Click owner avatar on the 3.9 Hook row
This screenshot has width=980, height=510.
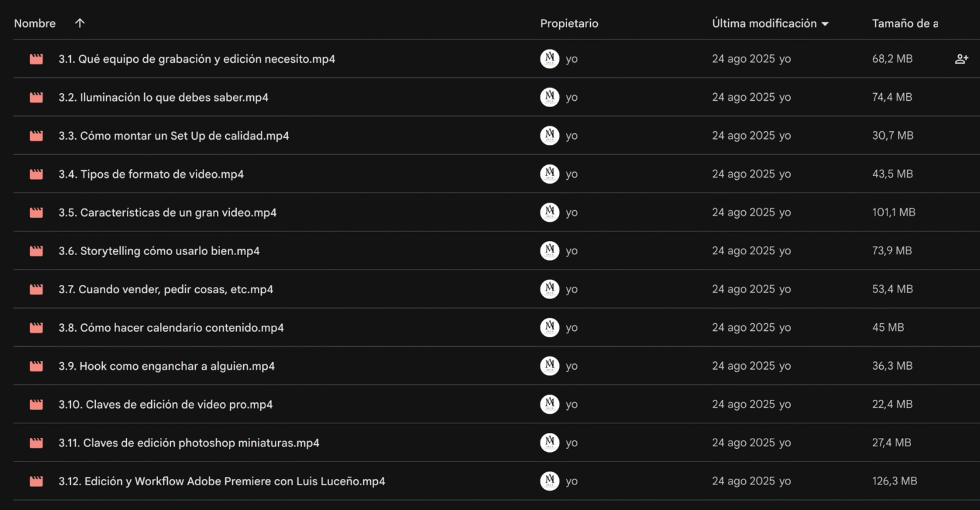pos(549,366)
